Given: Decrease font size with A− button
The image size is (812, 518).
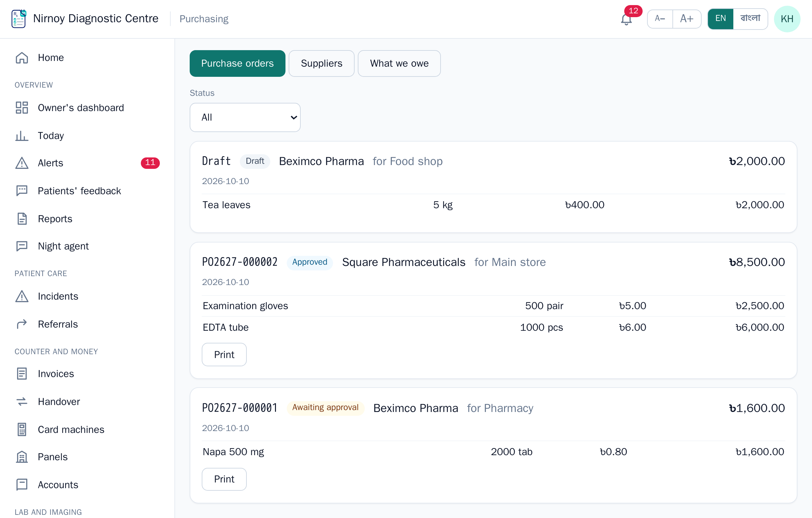Looking at the screenshot, I should coord(660,19).
